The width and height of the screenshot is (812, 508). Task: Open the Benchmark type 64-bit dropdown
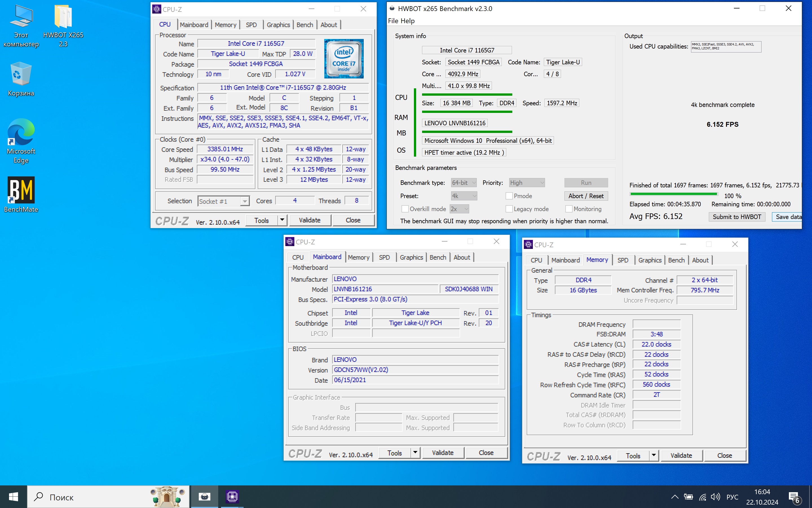pos(464,183)
